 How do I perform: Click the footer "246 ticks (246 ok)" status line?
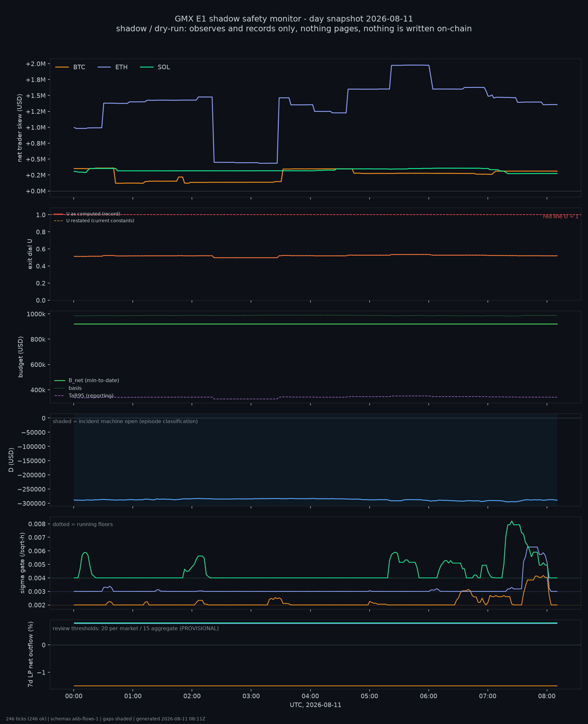coord(106,719)
